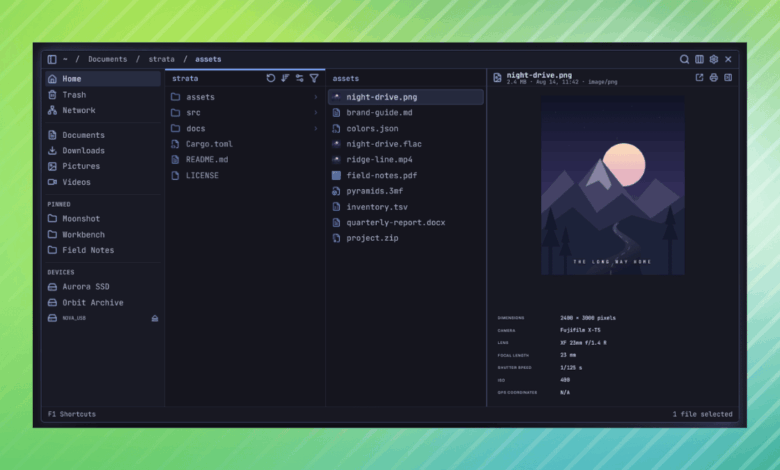This screenshot has height=470, width=780.
Task: Open Downloads in sidebar
Action: [x=103, y=151]
